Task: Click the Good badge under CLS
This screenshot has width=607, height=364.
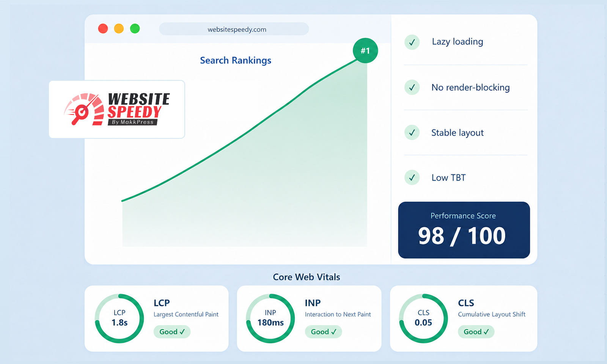Action: point(476,332)
